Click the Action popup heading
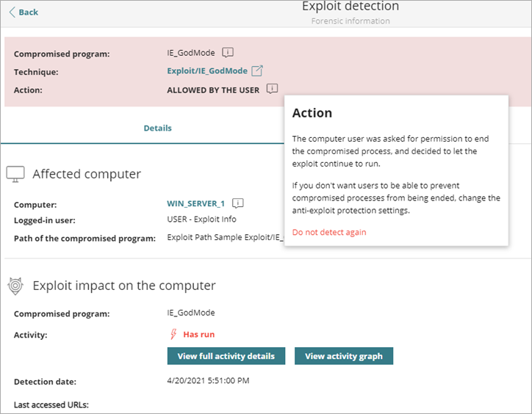Screen dimensions: 532x414 pyautogui.click(x=312, y=113)
